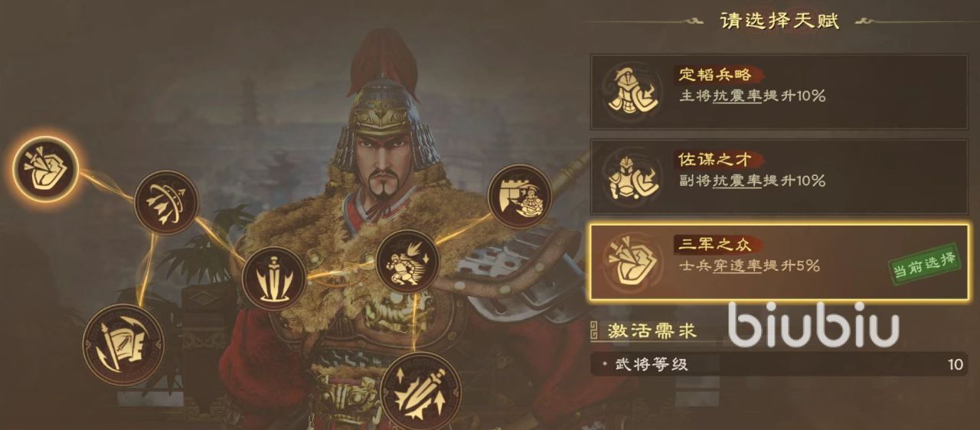
Task: Click the armored soldier burst talent node
Action: 407,262
